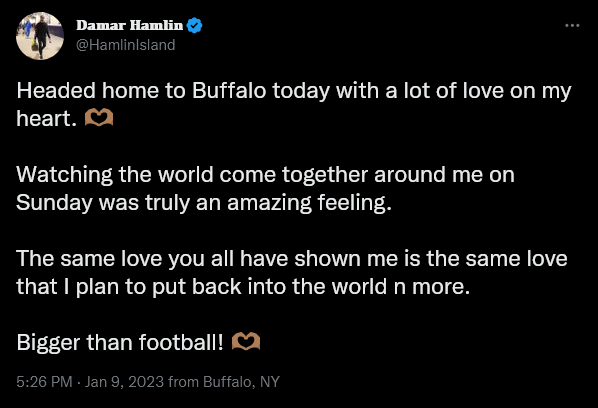Click the word 'heart.' before the first emoji
The image size is (598, 408).
pyautogui.click(x=47, y=119)
